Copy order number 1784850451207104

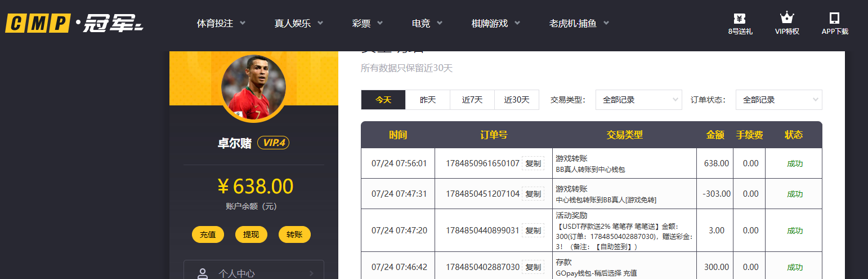coord(533,194)
